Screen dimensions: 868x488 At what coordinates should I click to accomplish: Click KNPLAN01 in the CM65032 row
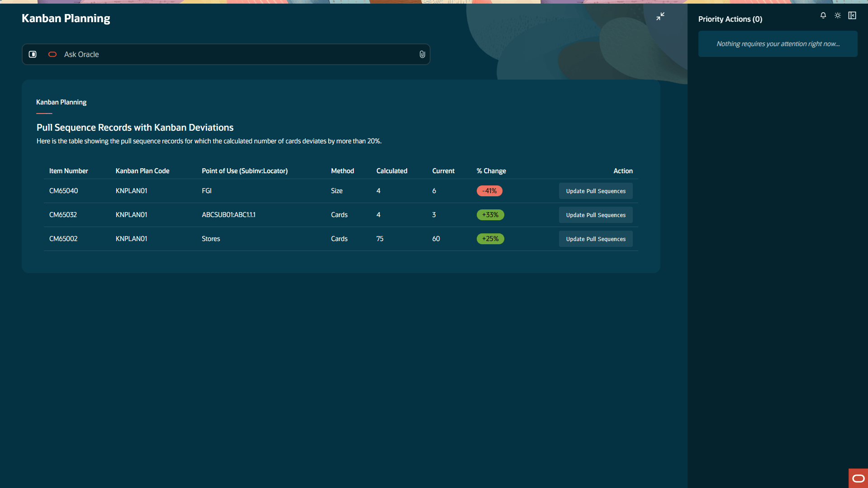coord(131,215)
